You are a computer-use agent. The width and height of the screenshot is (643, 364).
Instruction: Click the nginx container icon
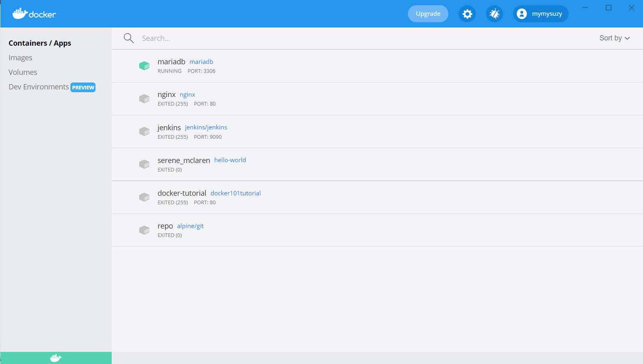(x=144, y=99)
